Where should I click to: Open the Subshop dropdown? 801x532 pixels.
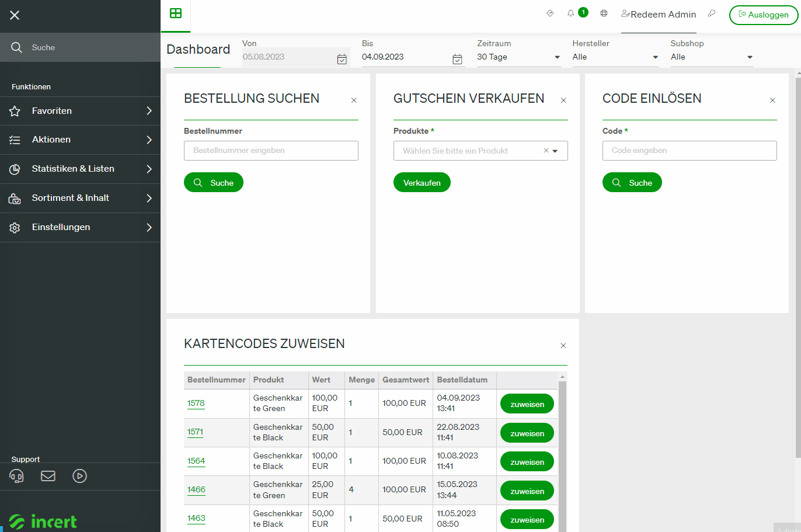[712, 57]
